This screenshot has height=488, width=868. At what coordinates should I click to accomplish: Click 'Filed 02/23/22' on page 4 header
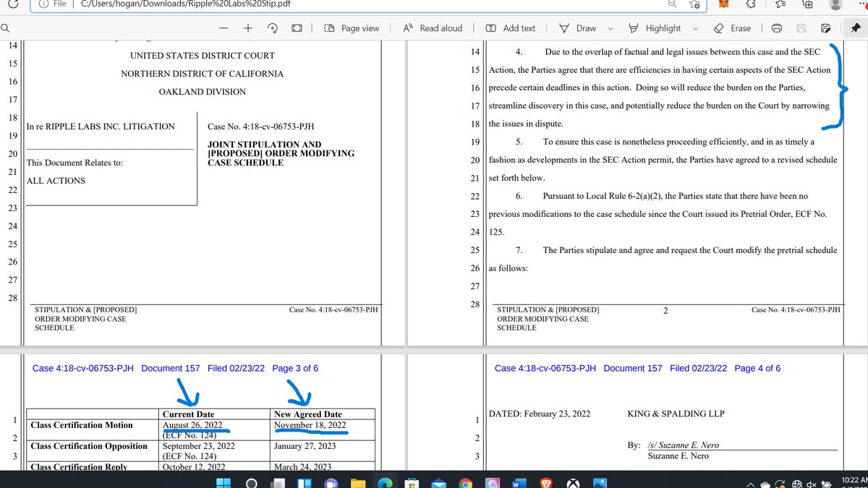[698, 368]
